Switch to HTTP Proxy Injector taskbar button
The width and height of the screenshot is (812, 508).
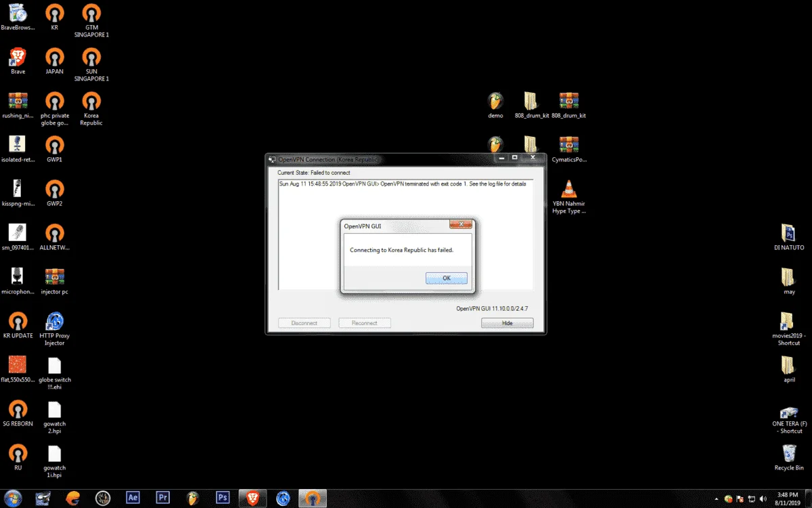click(x=281, y=498)
